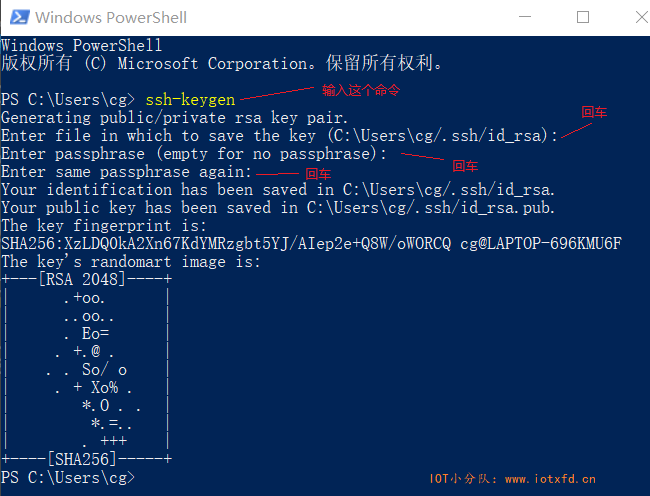Click the id_rsa.pub saved path line

[x=278, y=208]
